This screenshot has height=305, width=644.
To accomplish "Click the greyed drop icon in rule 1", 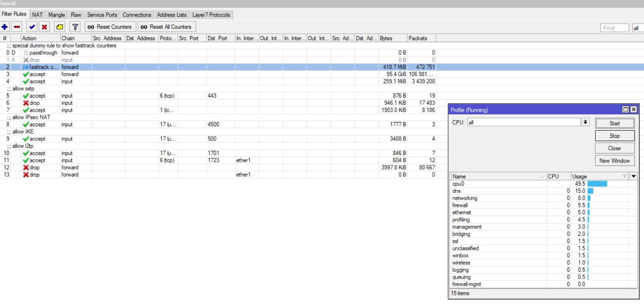I will (26, 60).
